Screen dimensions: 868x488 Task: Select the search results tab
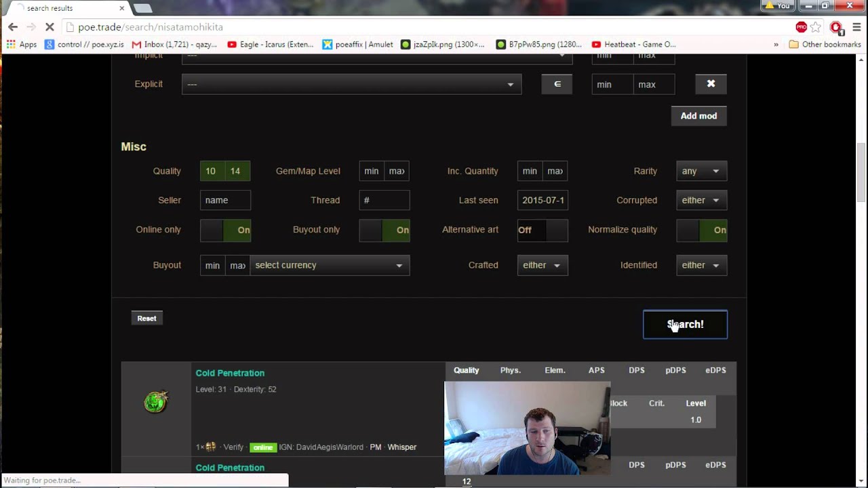point(64,8)
